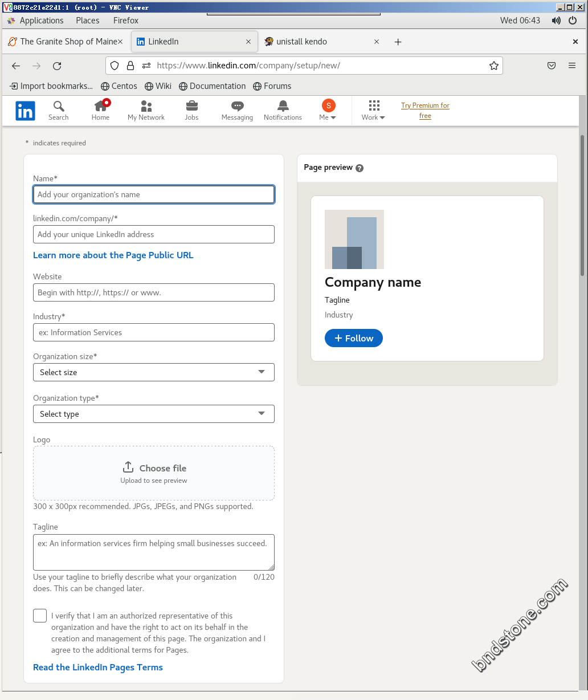
Task: Reload the page with the refresh icon
Action: (57, 66)
